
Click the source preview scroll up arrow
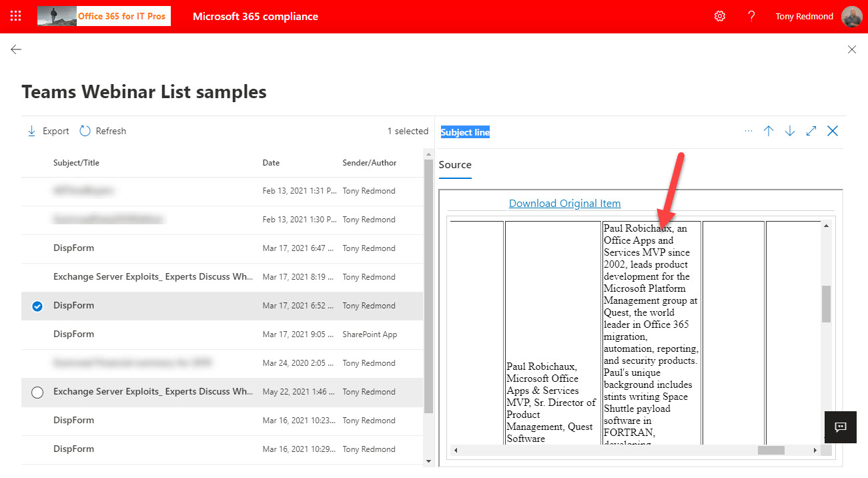coord(826,226)
